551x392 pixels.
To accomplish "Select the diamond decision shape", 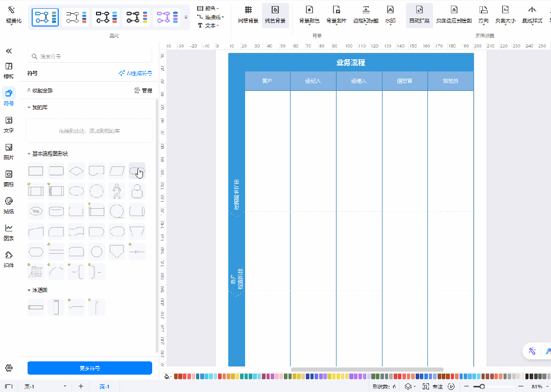I will 76,170.
